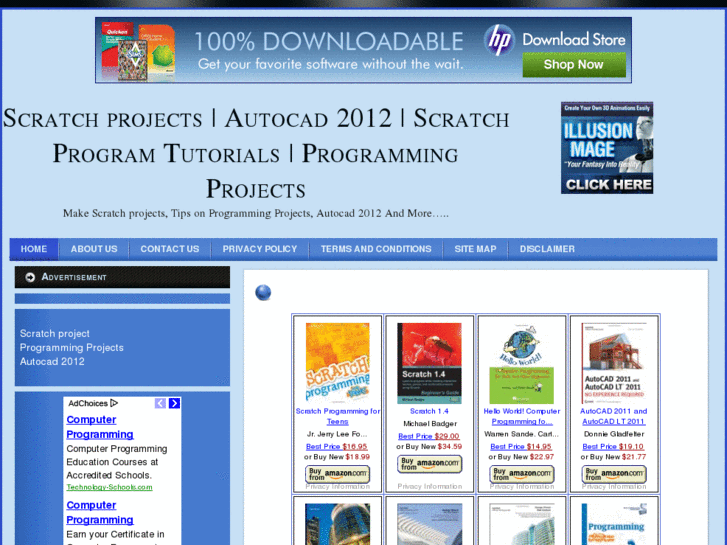Image resolution: width=727 pixels, height=545 pixels.
Task: Click author text Donnie Gladfelter
Action: click(x=614, y=434)
